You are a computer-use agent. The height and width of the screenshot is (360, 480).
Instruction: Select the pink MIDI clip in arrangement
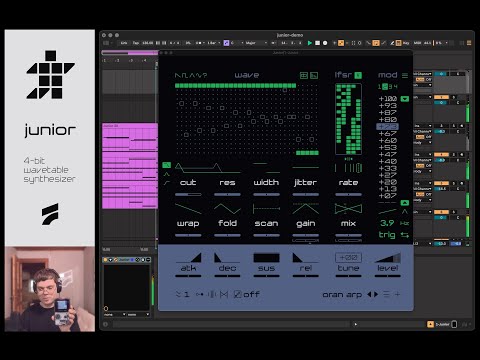[x=130, y=166]
